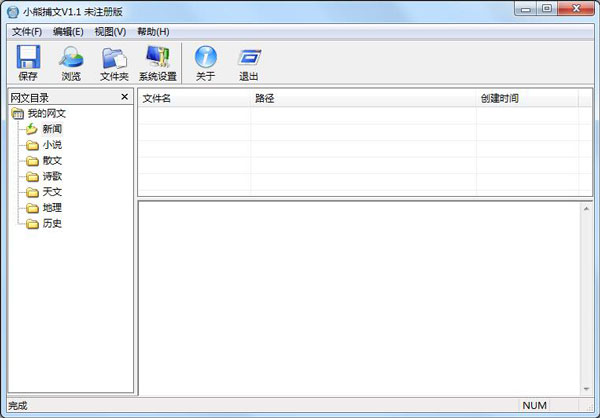The image size is (600, 418).
Task: Select the 新闻 category label
Action: point(52,129)
